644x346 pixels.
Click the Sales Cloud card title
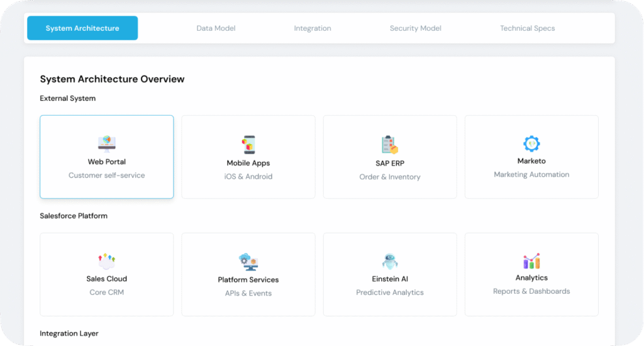click(x=107, y=279)
